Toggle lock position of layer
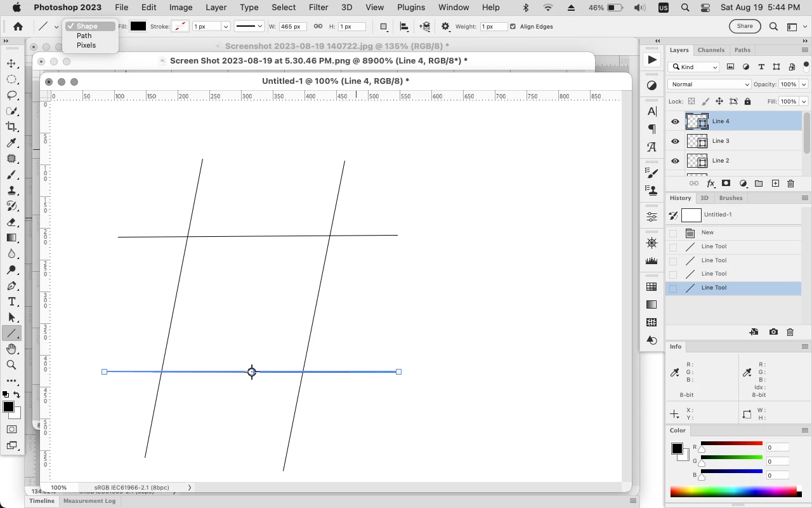Viewport: 812px width, 508px height. [719, 102]
